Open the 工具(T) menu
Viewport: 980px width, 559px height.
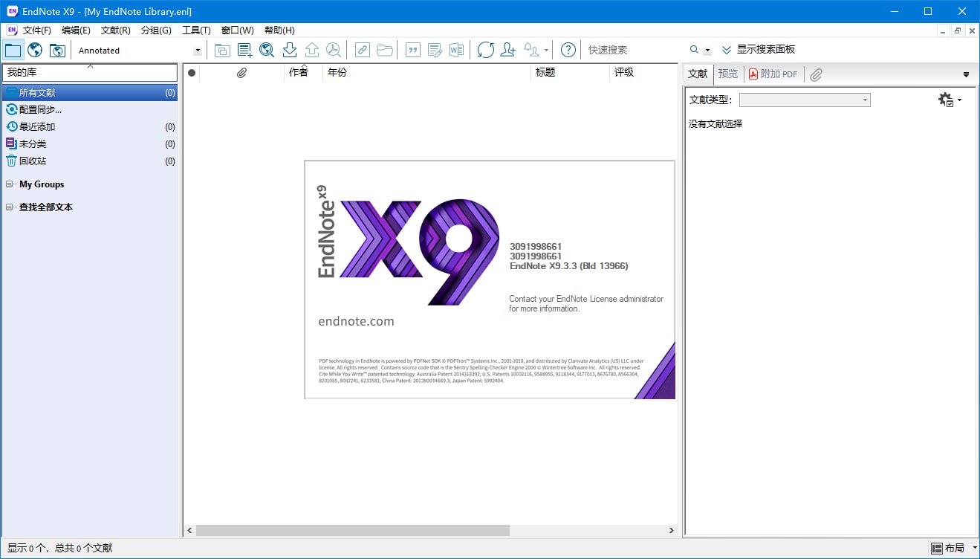tap(195, 30)
